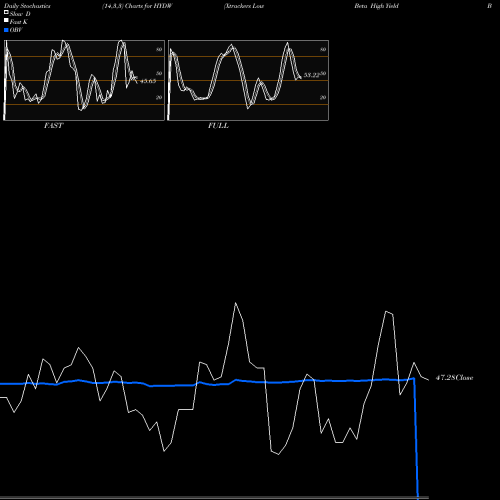
Task: Click the 80 axis label in FAST chart
Action: (x=159, y=49)
